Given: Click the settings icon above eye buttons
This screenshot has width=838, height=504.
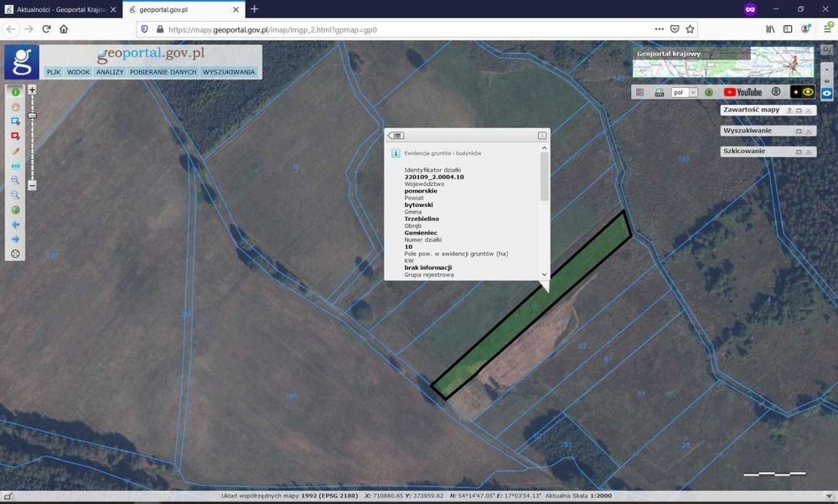Looking at the screenshot, I should [827, 49].
